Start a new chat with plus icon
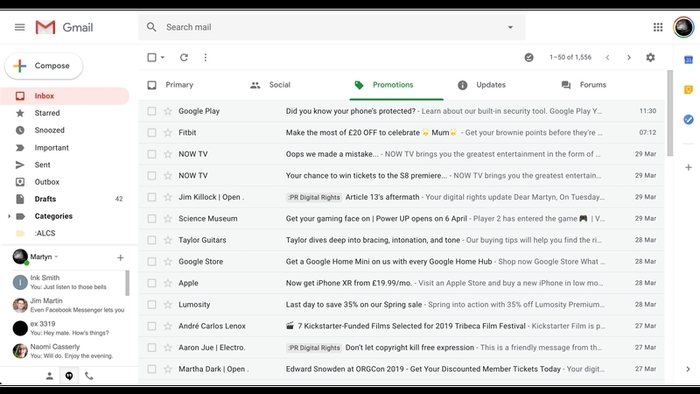 tap(120, 257)
